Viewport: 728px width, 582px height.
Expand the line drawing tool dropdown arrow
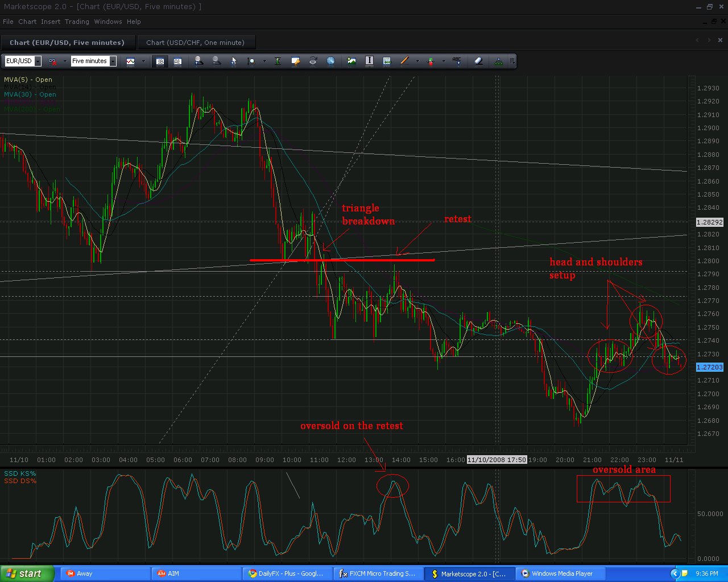point(417,61)
